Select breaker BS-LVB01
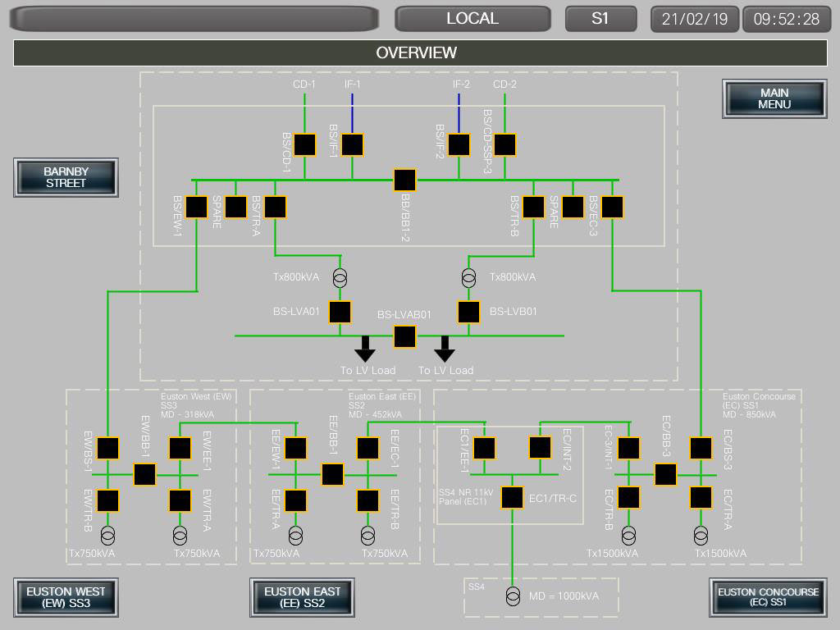The height and width of the screenshot is (630, 840). click(x=468, y=312)
